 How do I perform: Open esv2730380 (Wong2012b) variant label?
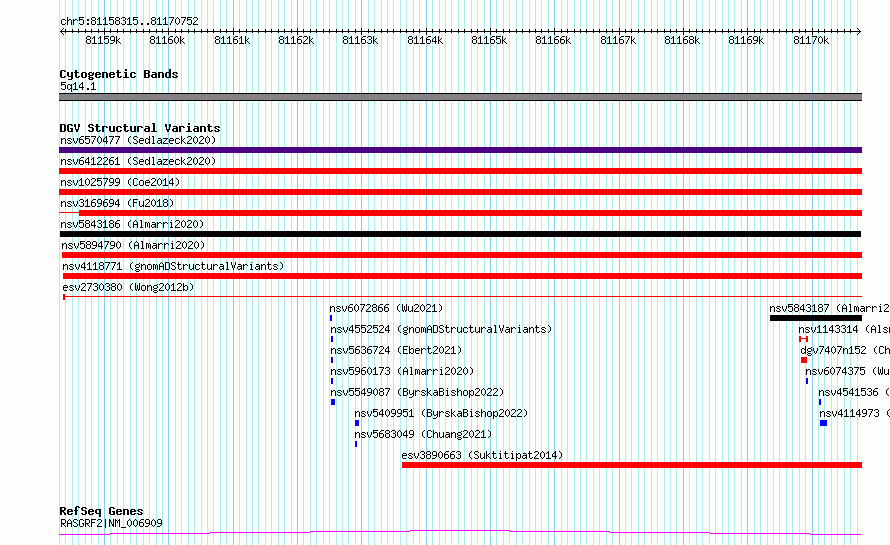tap(128, 287)
